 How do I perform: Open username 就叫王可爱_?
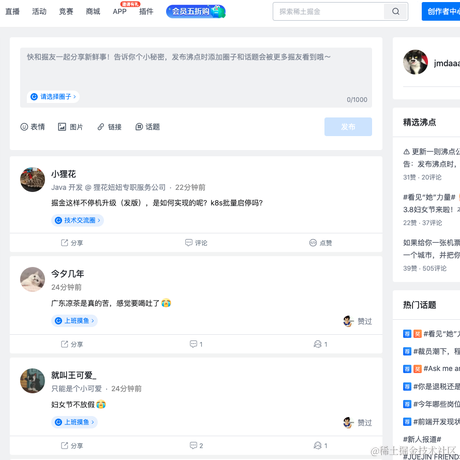point(74,375)
